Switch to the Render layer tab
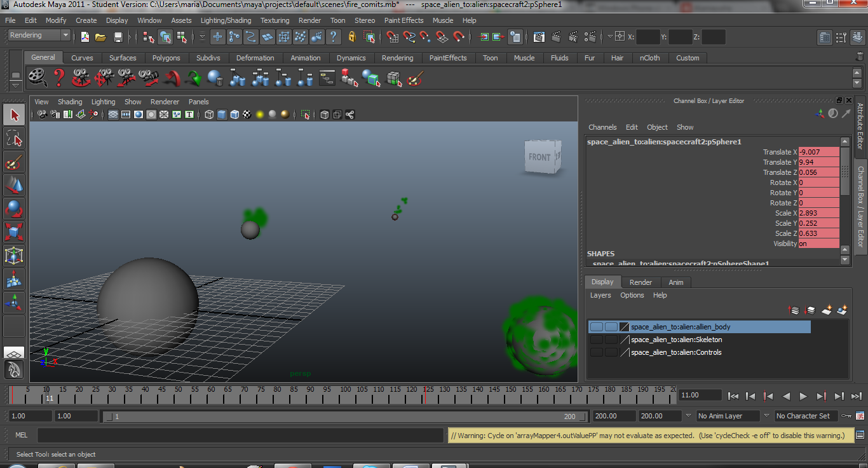 pos(641,282)
